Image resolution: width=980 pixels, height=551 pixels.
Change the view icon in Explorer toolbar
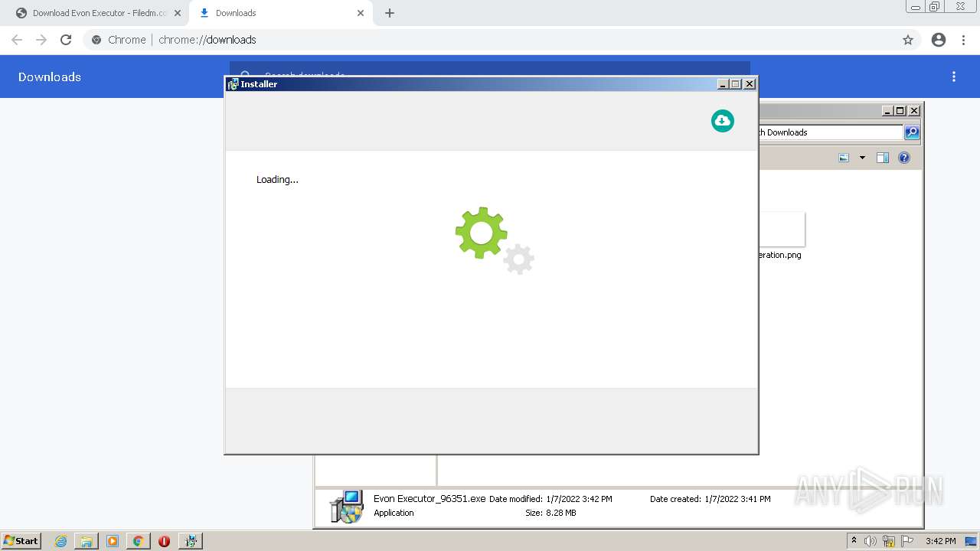coord(844,158)
